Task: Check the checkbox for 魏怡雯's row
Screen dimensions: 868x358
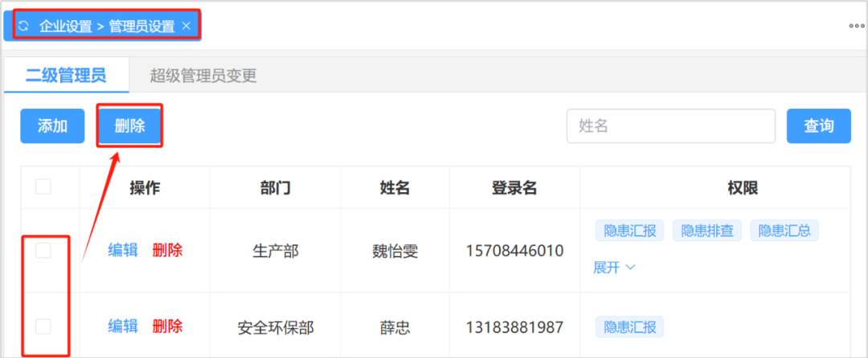Action: [43, 250]
